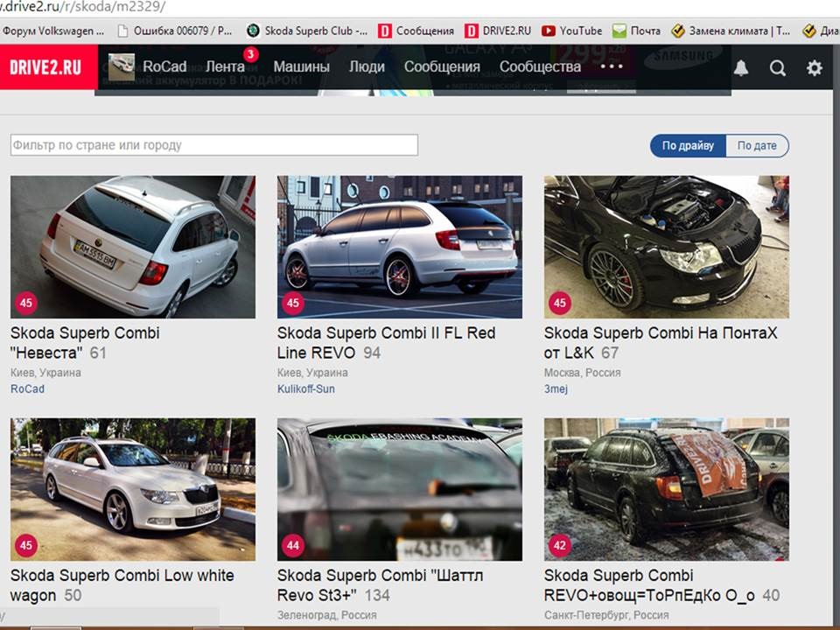Open the search magnifier icon
The image size is (840, 630).
pyautogui.click(x=777, y=68)
